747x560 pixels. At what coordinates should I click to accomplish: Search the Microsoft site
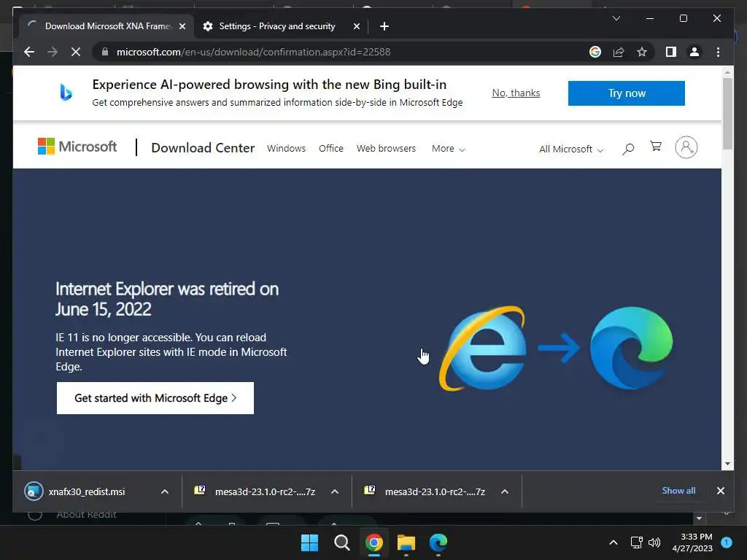point(628,149)
